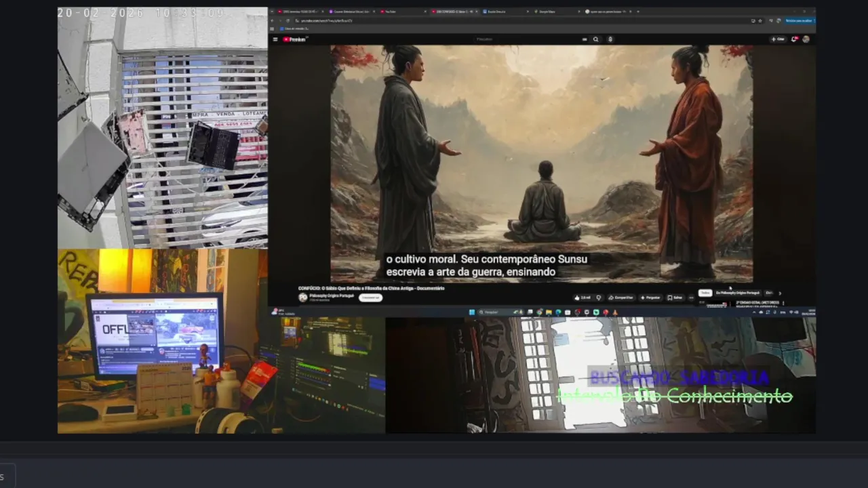Bookmark this page with the star icon
This screenshot has width=868, height=488.
click(760, 20)
